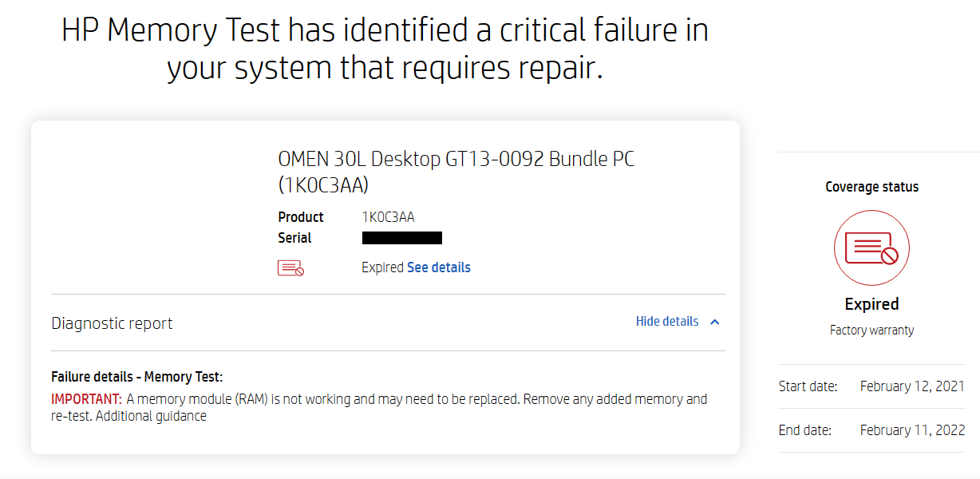Click the large Coverage status expired badge
The width and height of the screenshot is (980, 479).
[871, 247]
